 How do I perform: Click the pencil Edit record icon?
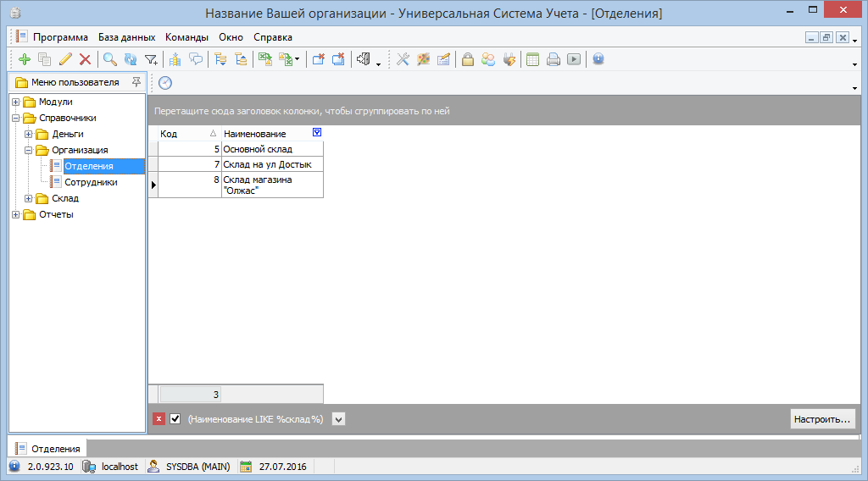click(65, 59)
